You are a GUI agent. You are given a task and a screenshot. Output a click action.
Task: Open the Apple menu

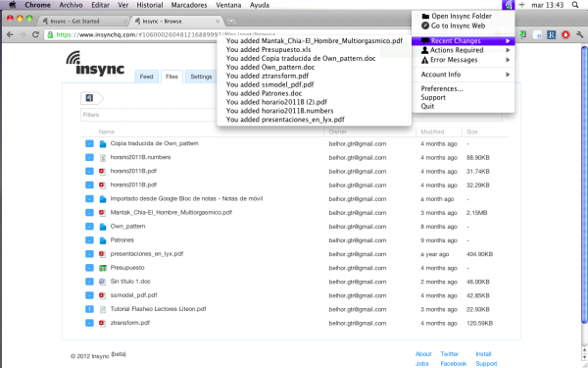(x=13, y=5)
